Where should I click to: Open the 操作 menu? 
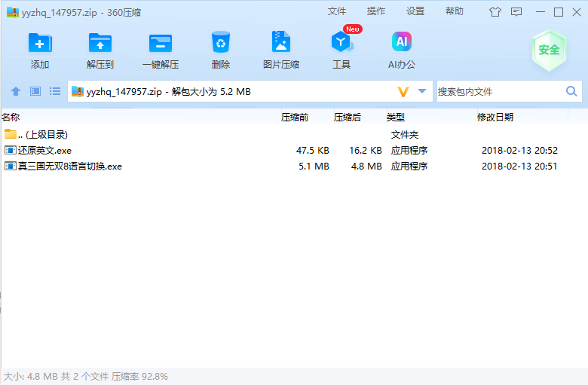click(x=376, y=11)
